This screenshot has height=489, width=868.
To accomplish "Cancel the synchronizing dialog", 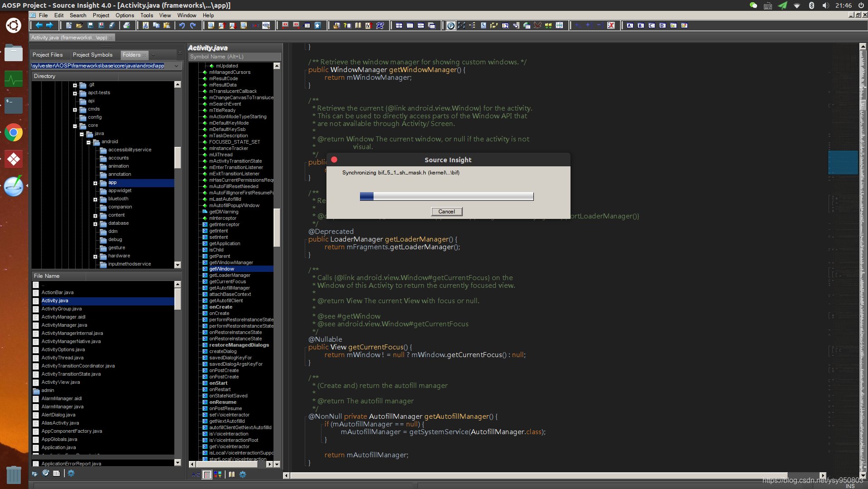I will pyautogui.click(x=446, y=212).
